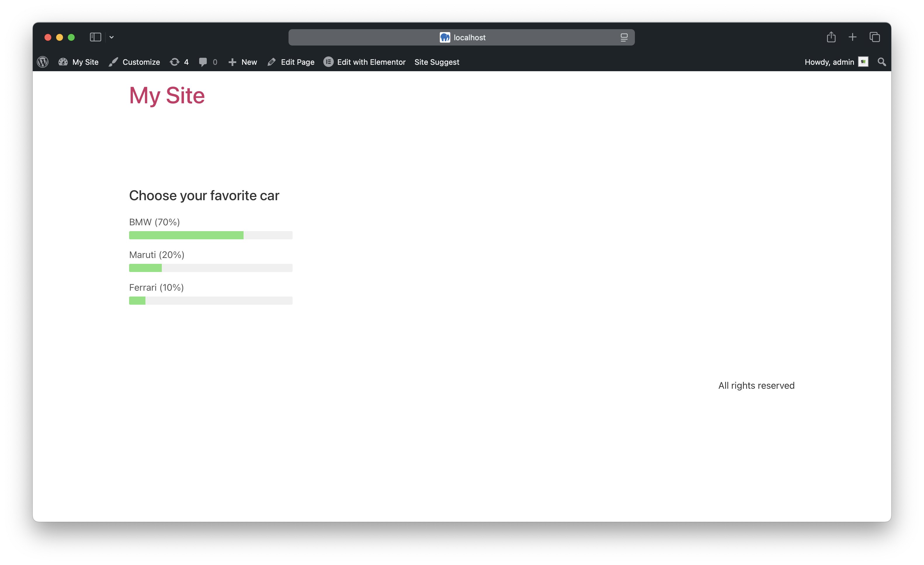The image size is (924, 565).
Task: Click the My Site title link
Action: tap(167, 95)
